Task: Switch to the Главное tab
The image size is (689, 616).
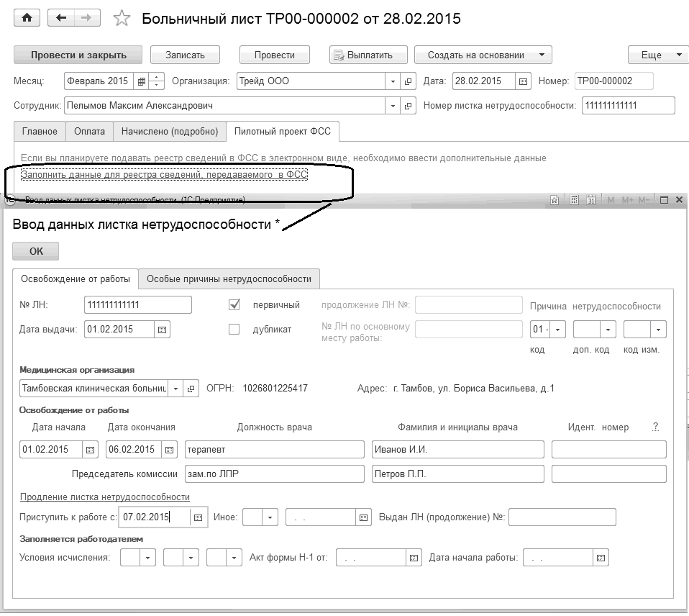Action: [40, 132]
